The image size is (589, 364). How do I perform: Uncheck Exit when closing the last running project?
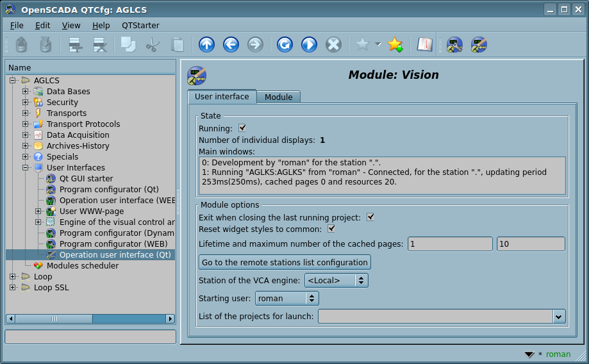pyautogui.click(x=370, y=217)
